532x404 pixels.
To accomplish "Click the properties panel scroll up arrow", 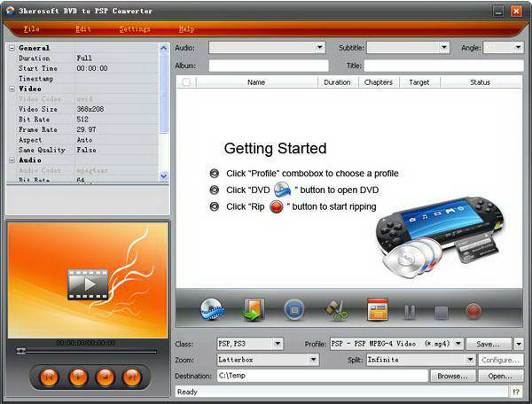I will tap(163, 48).
